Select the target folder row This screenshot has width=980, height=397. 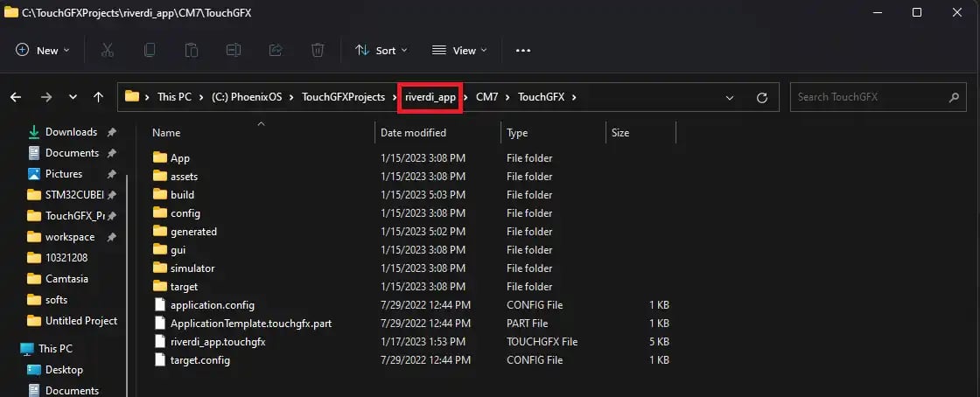click(x=412, y=287)
